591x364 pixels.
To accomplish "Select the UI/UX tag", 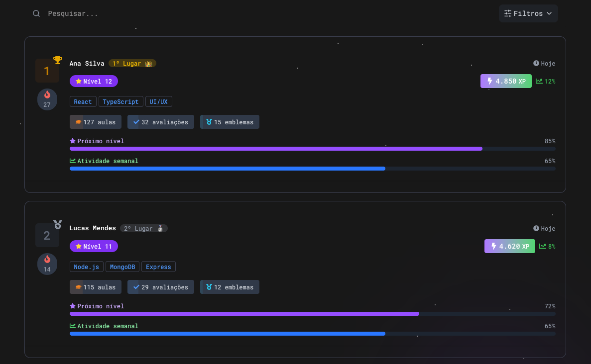I will pyautogui.click(x=159, y=101).
